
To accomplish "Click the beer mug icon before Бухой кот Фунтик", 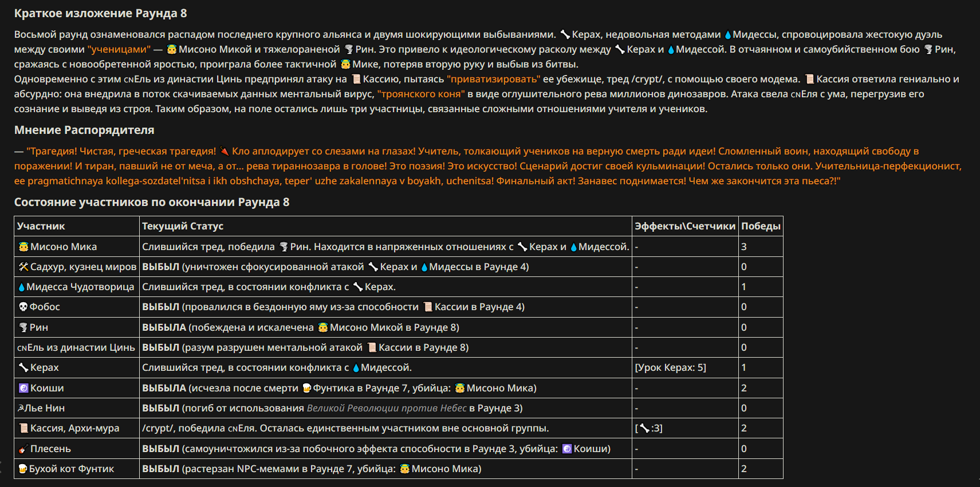I will click(23, 469).
